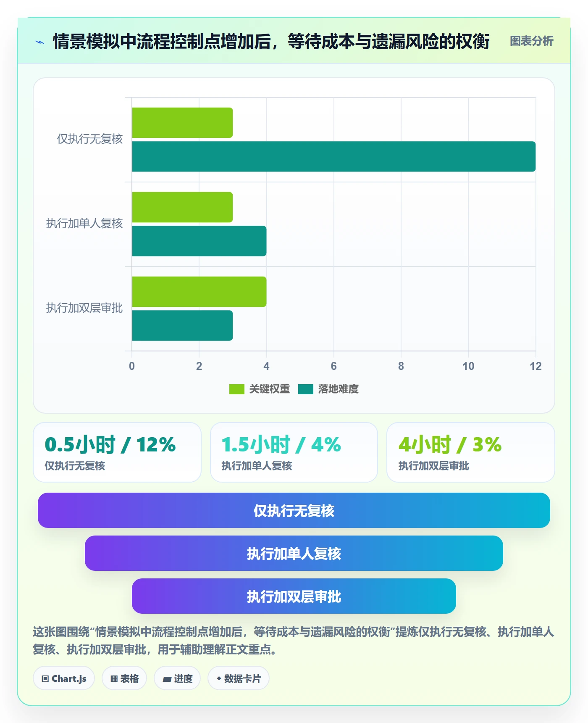Viewport: 588px width, 723px height.
Task: Click the green bar for 仅执行无复核
Action: (182, 123)
